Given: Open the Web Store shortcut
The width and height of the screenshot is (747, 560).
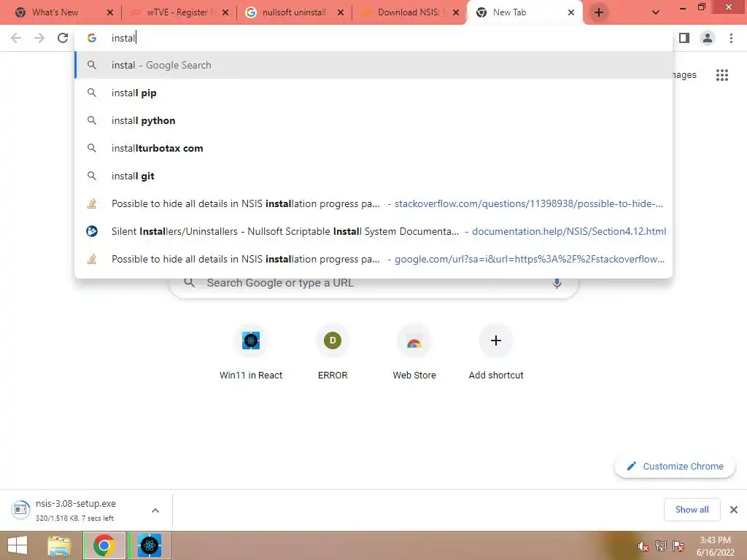Looking at the screenshot, I should 414,352.
